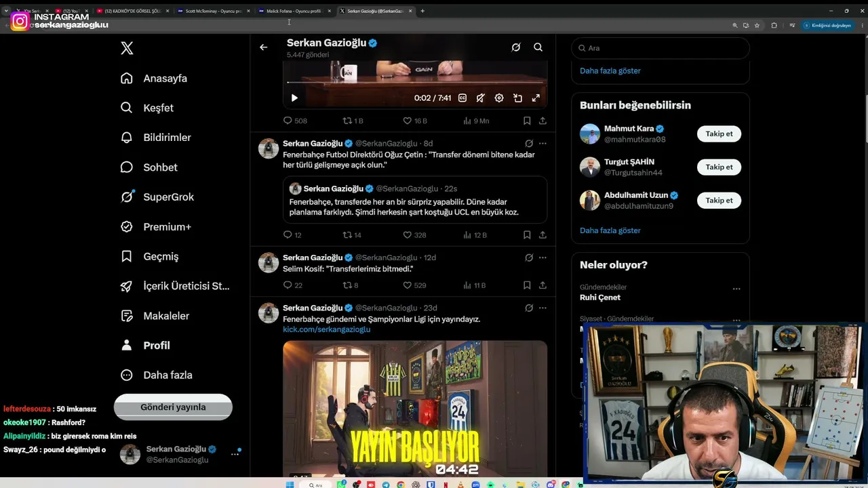The image size is (868, 488).
Task: Like the post with 16 B likes
Action: [415, 121]
